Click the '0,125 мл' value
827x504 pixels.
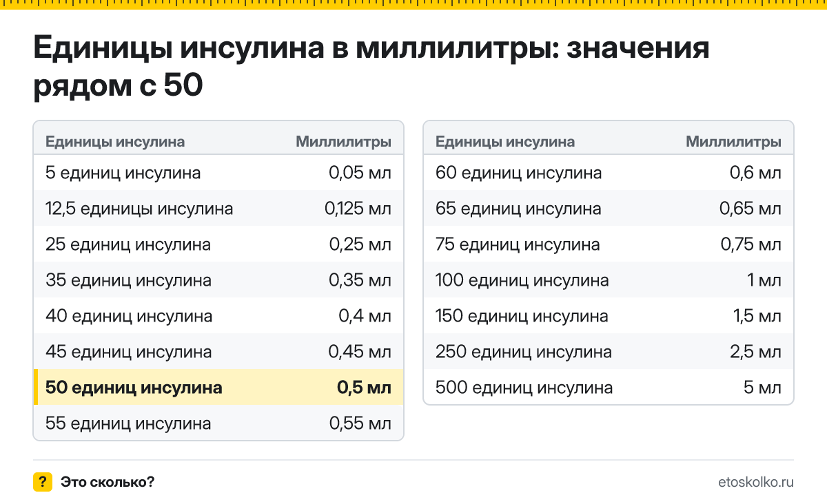pyautogui.click(x=358, y=208)
